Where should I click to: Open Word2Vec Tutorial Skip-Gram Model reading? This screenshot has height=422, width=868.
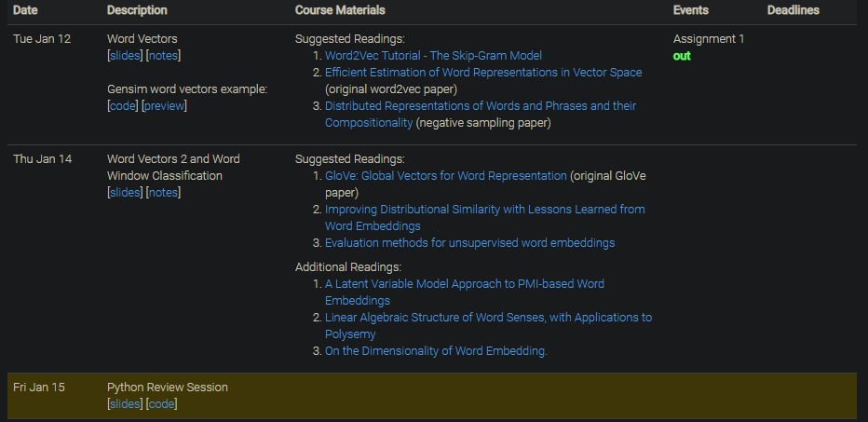433,56
